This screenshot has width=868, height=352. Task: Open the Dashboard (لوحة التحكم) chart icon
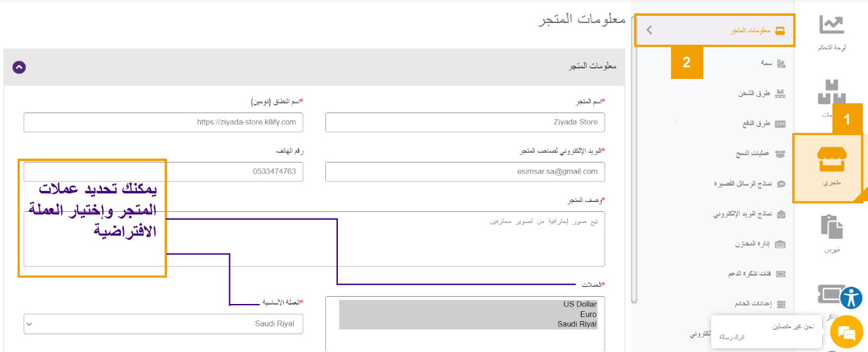(x=831, y=24)
